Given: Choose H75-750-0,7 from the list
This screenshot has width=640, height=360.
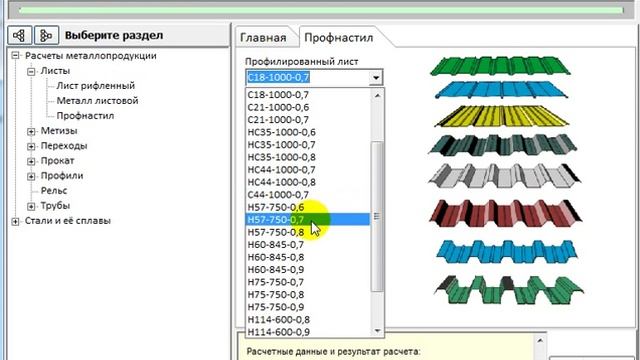Looking at the screenshot, I should [x=308, y=282].
